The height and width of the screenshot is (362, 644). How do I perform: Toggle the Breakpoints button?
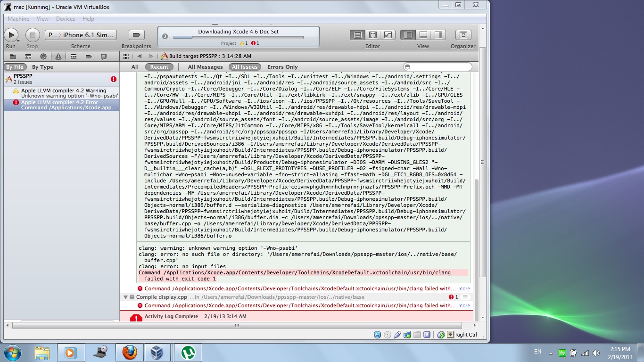[136, 35]
